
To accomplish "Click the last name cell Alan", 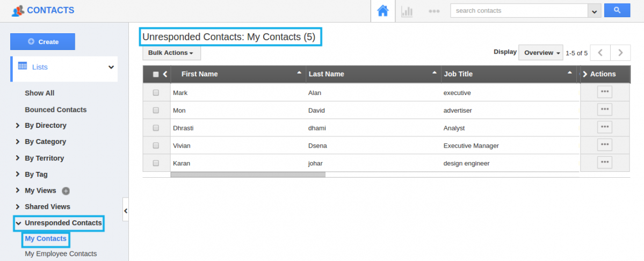I will (x=315, y=93).
